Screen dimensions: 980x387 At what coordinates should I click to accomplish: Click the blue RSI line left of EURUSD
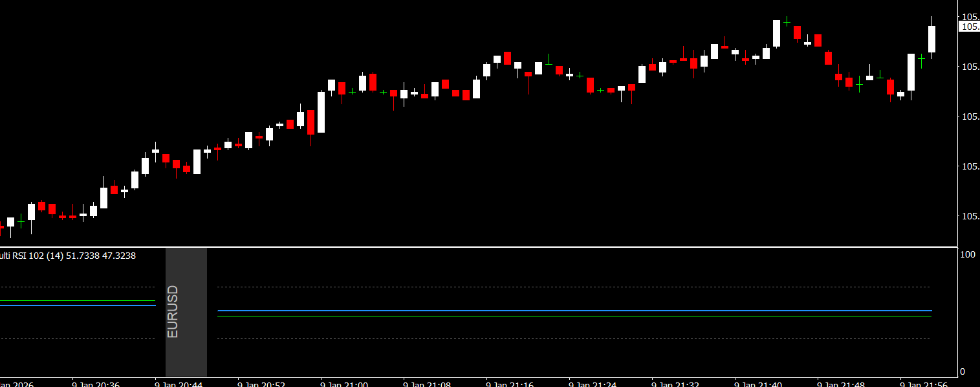click(78, 305)
